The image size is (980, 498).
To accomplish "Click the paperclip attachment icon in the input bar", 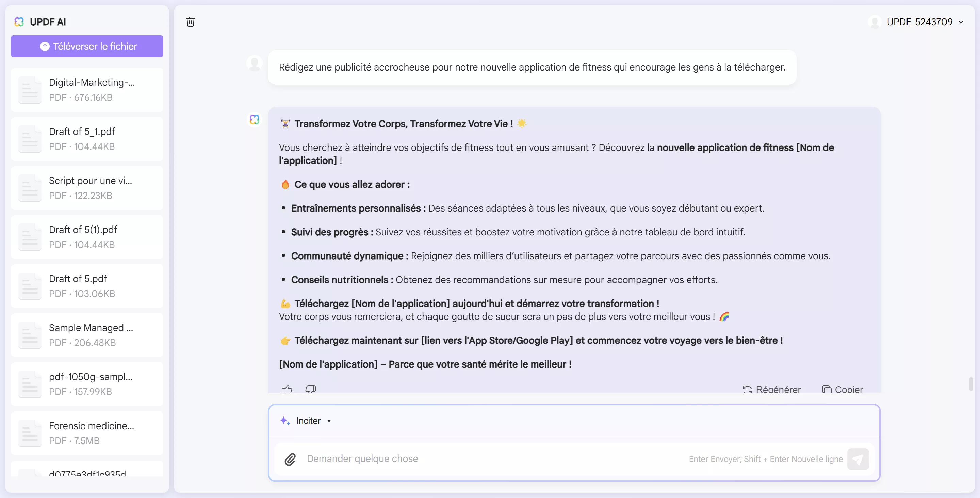I will point(291,459).
